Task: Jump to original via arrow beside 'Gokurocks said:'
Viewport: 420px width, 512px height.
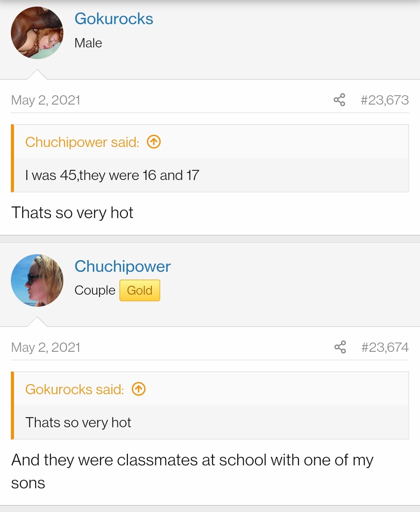Action: coord(139,389)
